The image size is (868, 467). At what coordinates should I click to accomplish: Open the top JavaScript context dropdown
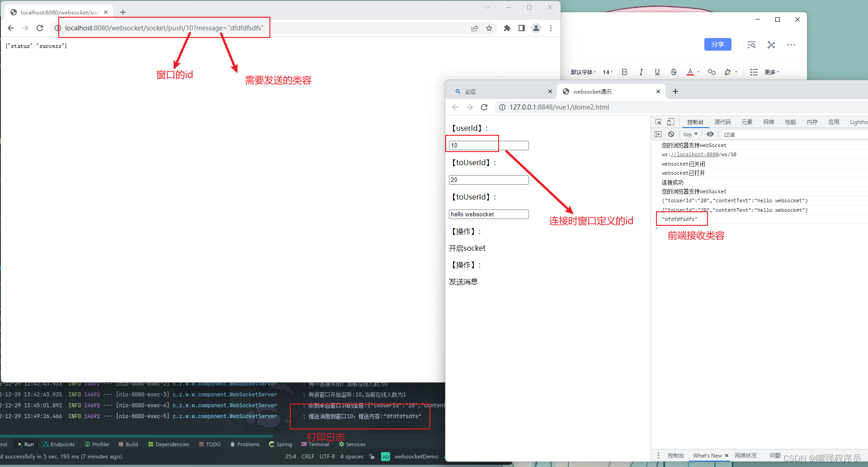click(690, 134)
